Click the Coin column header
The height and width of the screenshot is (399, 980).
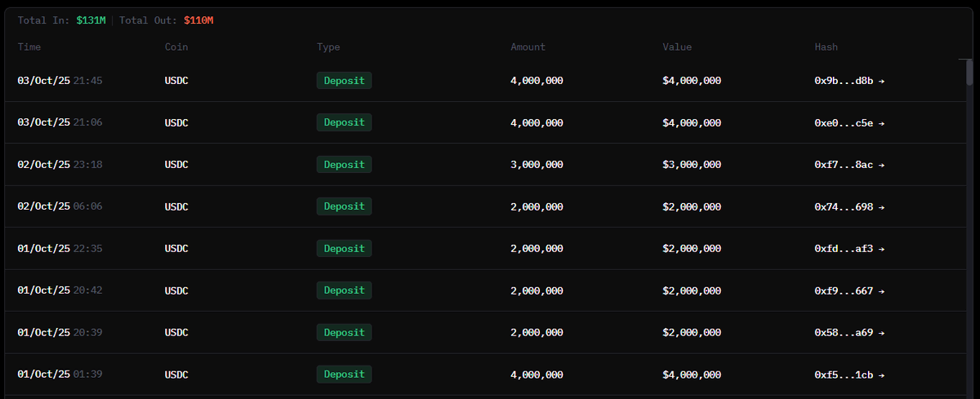[x=176, y=47]
